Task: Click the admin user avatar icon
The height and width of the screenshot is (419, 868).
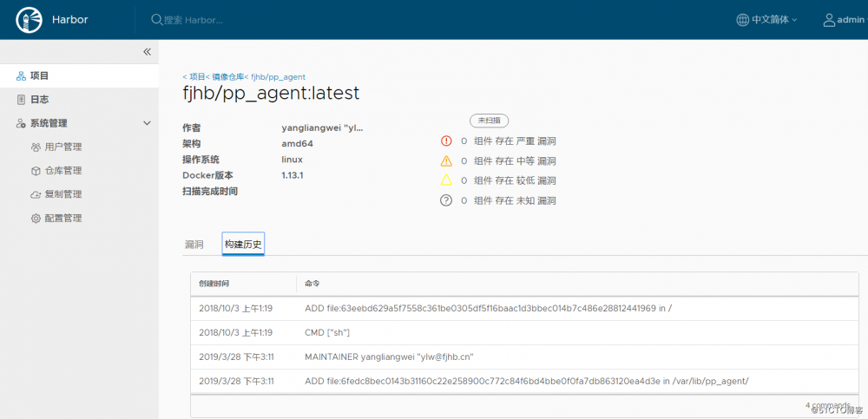Action: tap(829, 20)
